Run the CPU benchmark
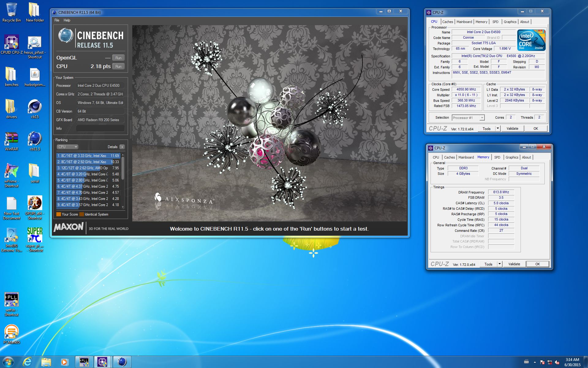The height and width of the screenshot is (368, 588). pyautogui.click(x=118, y=67)
